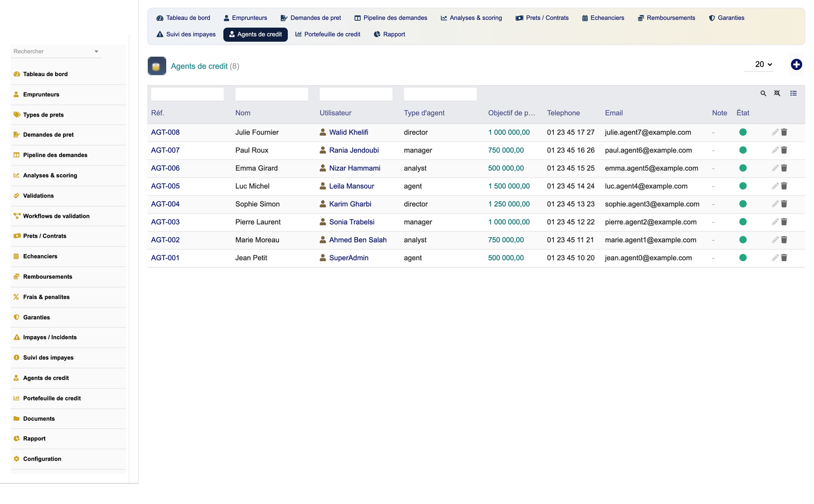
Task: Toggle status dot on Marie Moreau row
Action: pos(743,240)
